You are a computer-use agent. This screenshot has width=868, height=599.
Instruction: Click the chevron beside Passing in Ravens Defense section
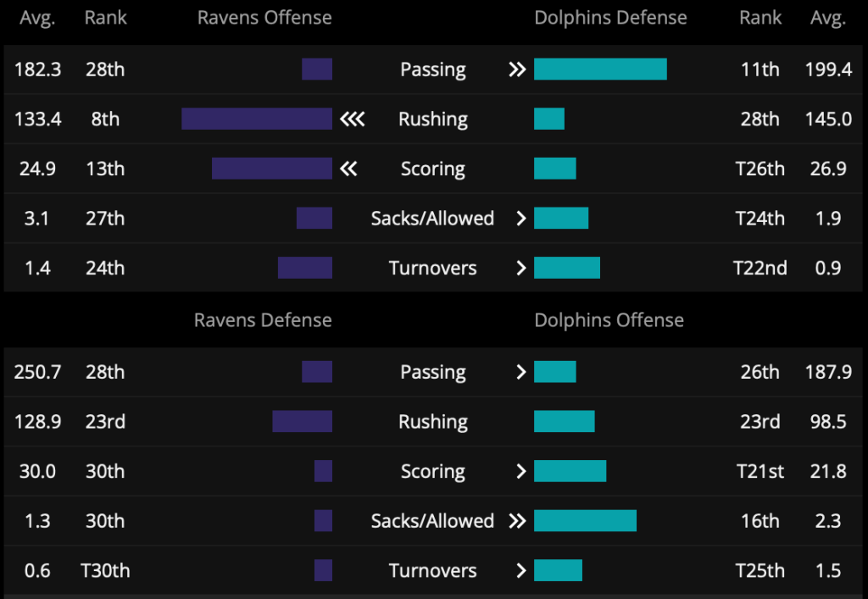point(521,372)
